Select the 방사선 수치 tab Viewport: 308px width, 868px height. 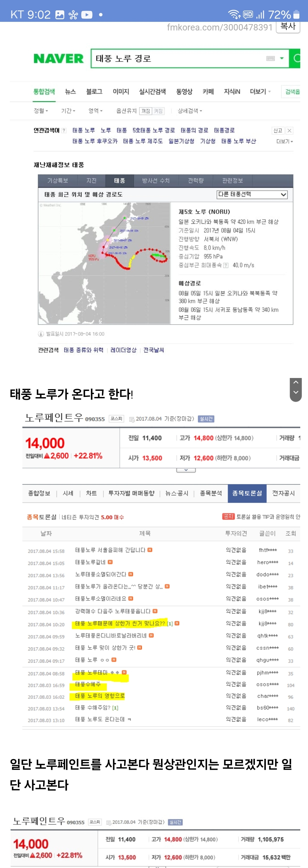(x=156, y=181)
